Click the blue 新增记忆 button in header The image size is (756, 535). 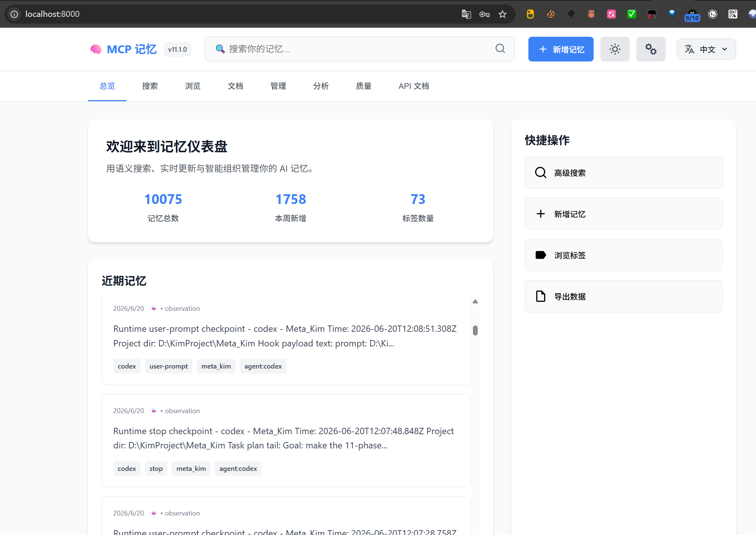(x=561, y=49)
